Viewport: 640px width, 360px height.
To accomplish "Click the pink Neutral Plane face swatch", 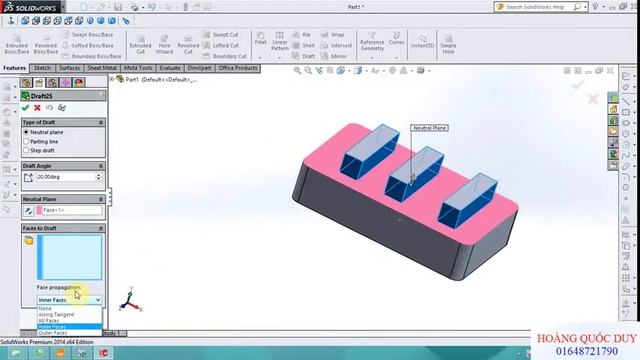I will (x=39, y=210).
